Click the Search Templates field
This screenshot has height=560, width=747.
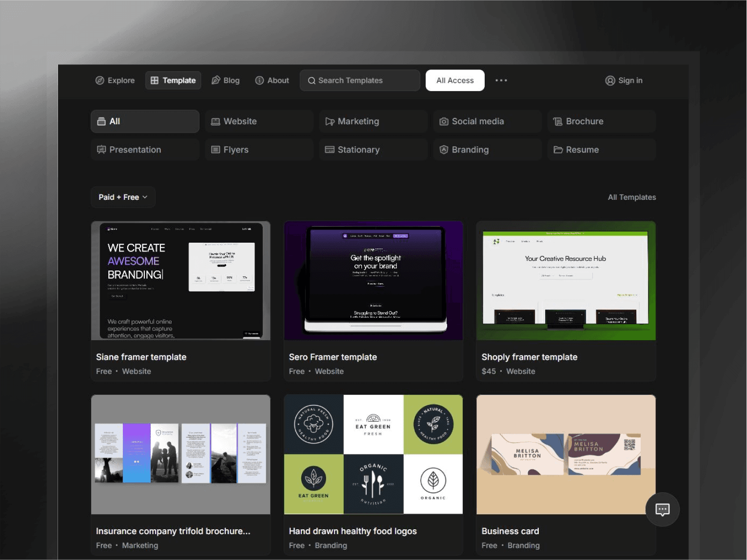point(360,80)
